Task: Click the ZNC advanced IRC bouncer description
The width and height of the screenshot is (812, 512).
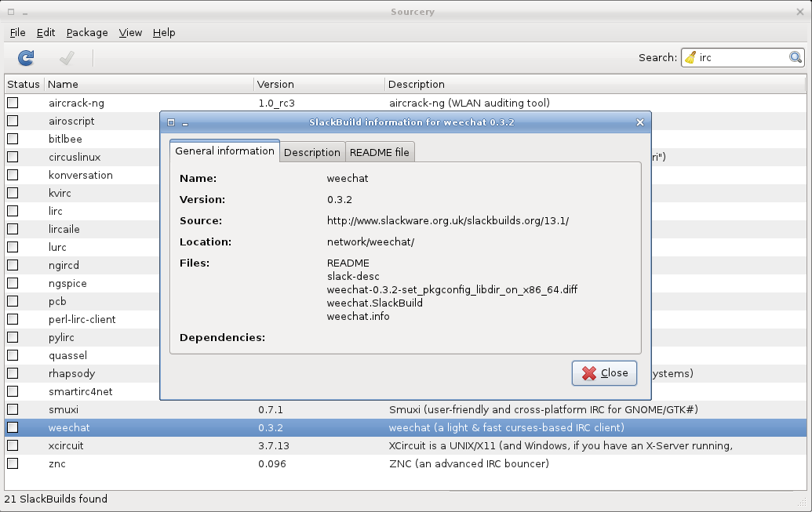Action: 469,464
